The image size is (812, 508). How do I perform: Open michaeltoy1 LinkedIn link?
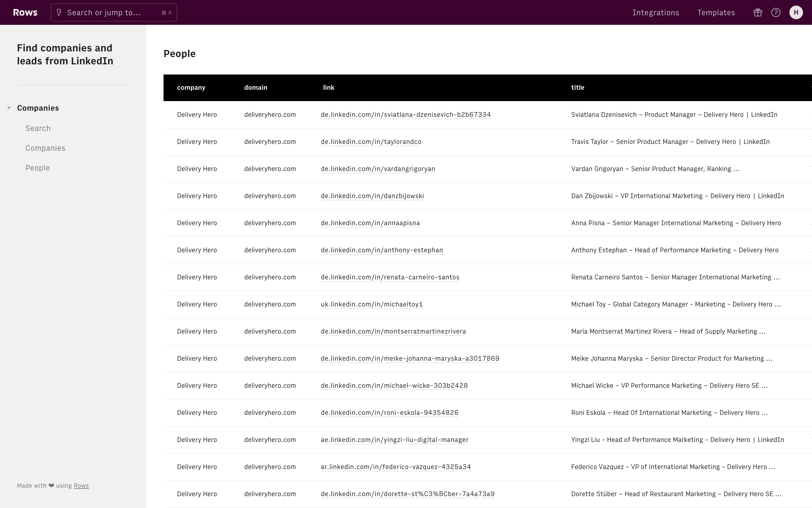click(371, 305)
